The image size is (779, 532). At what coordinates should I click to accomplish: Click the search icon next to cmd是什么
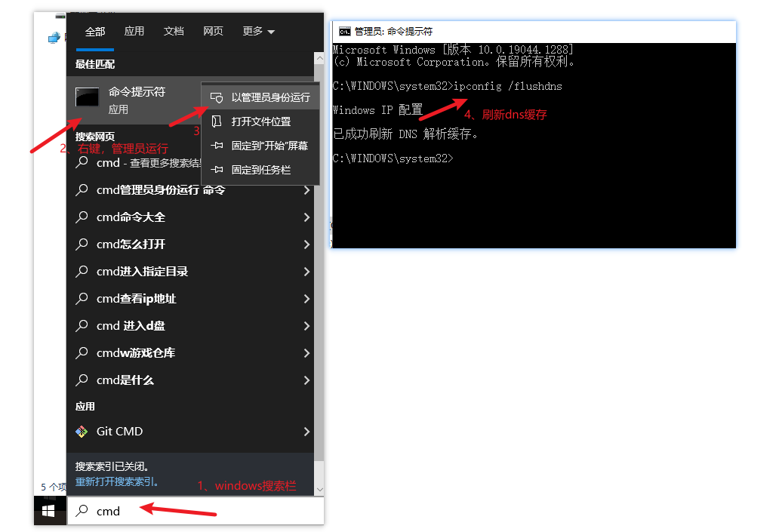[82, 380]
